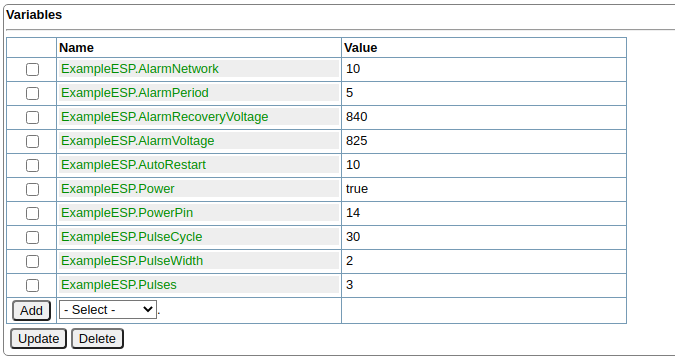Open the '- Select -' variable dropdown
The image size is (675, 364).
108,310
